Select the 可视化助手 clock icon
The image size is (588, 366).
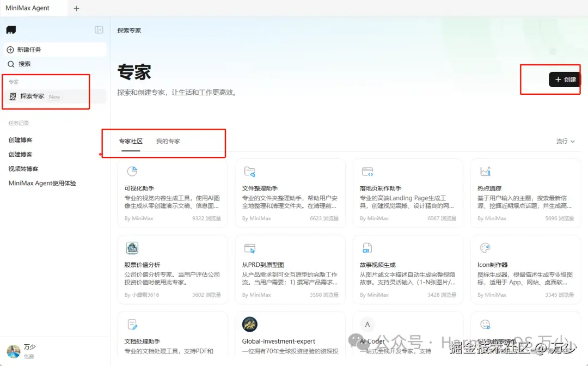point(131,170)
